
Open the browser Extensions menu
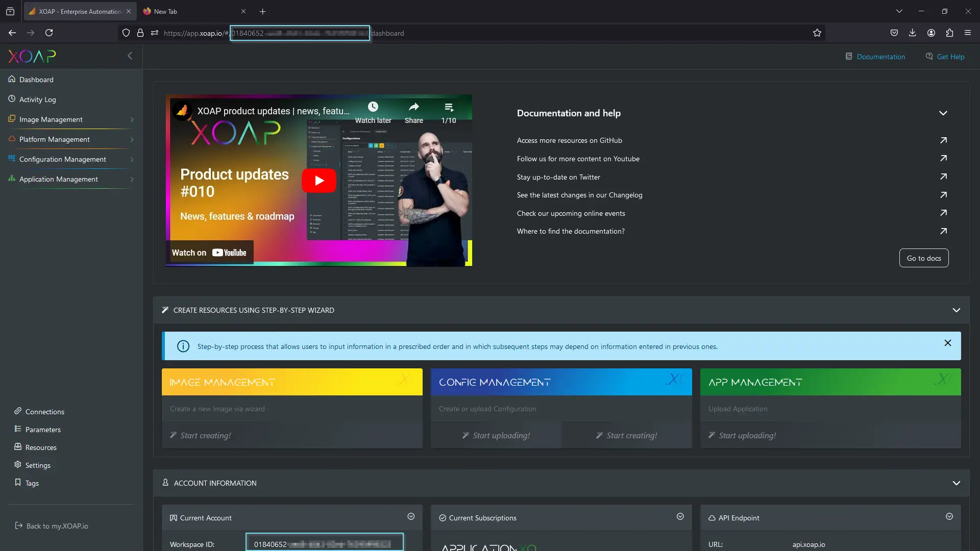point(949,33)
